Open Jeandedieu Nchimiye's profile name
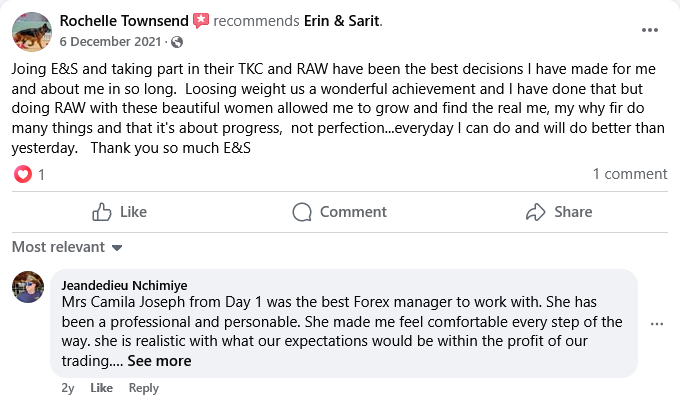This screenshot has height=397, width=680. pos(124,285)
